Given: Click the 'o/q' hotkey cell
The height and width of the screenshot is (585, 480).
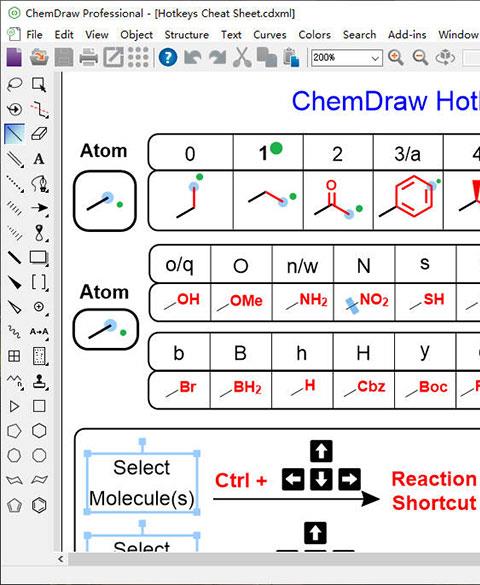Looking at the screenshot, I should tap(179, 265).
